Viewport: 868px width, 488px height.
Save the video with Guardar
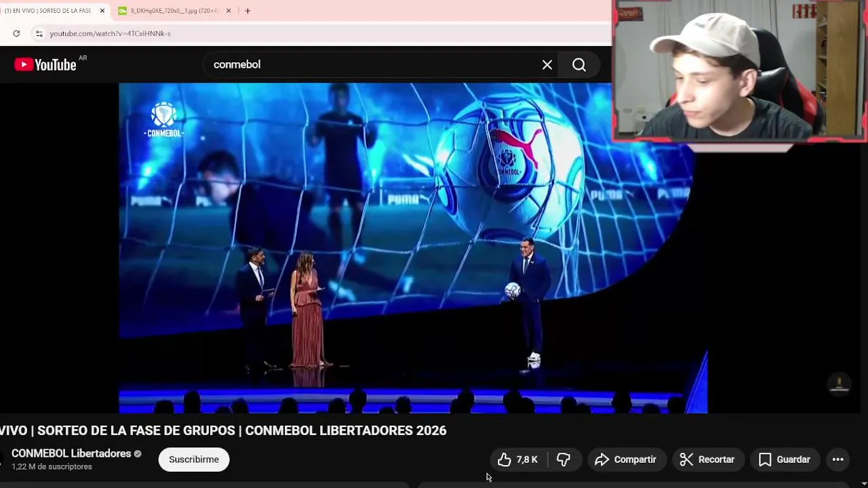point(785,460)
